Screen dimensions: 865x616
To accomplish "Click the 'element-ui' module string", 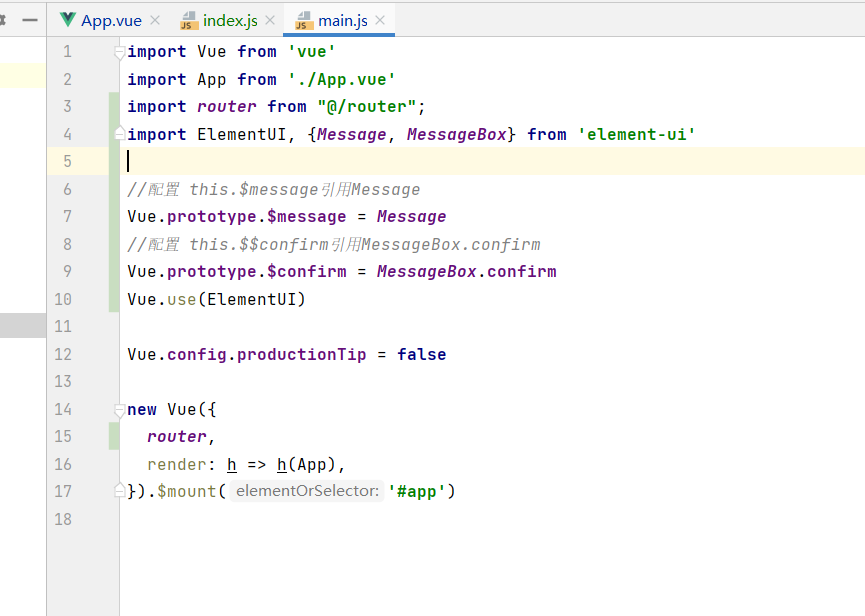I will 637,134.
